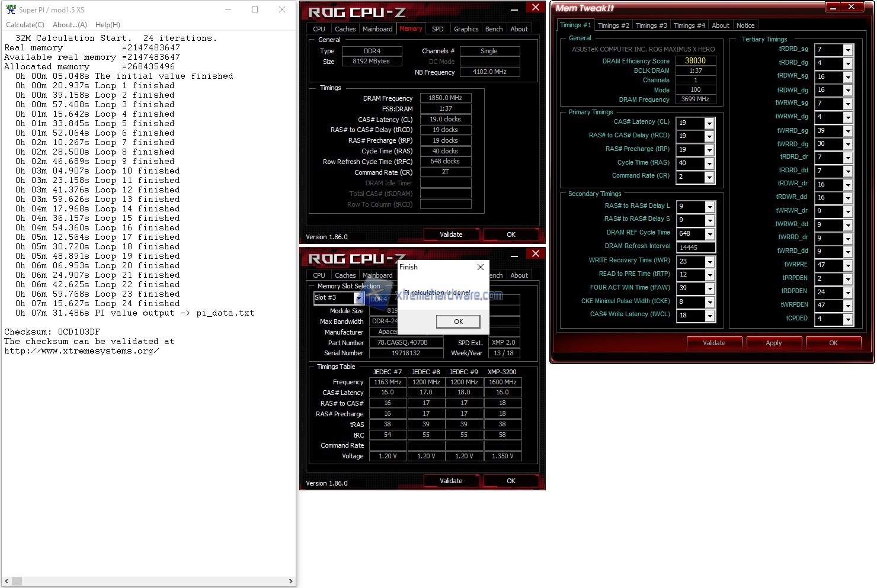Close the bottom ROG CPU-Z window

(x=535, y=254)
